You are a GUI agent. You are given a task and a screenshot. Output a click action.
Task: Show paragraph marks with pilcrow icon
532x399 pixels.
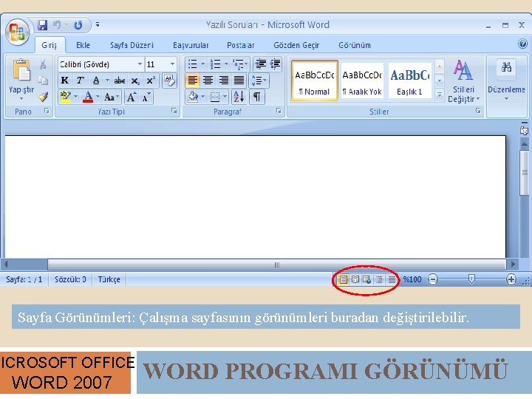click(257, 97)
